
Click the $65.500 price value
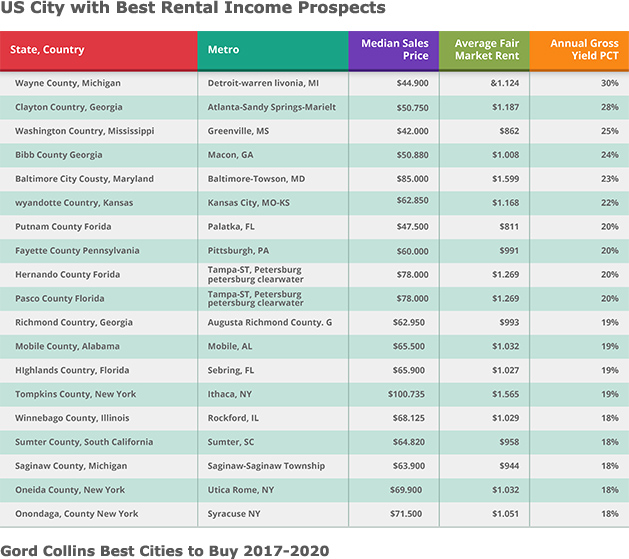coord(408,346)
